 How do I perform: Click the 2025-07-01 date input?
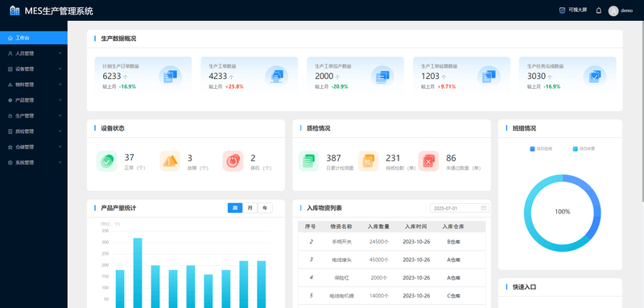460,208
